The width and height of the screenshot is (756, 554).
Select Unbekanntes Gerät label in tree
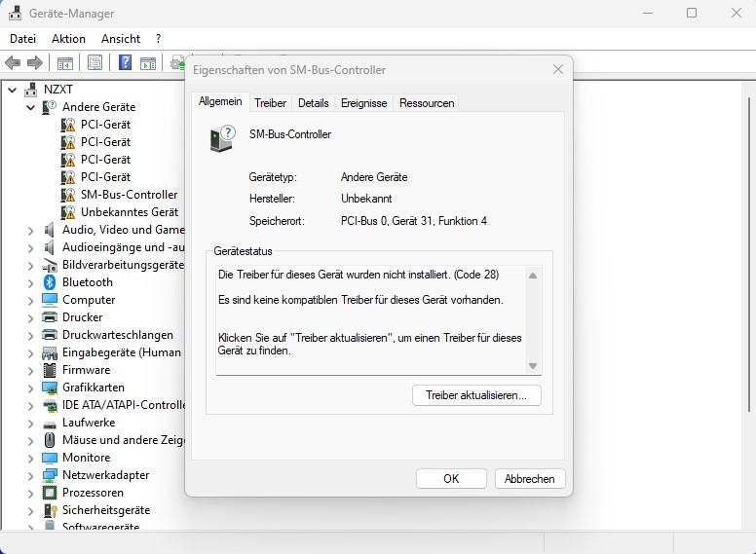pos(130,212)
